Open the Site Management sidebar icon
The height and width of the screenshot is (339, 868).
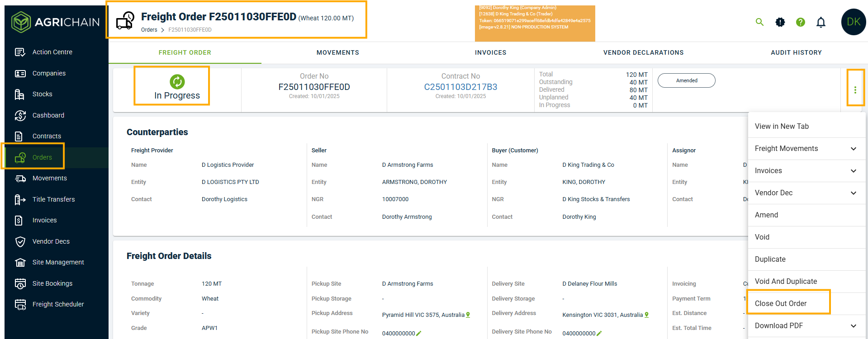coord(20,262)
